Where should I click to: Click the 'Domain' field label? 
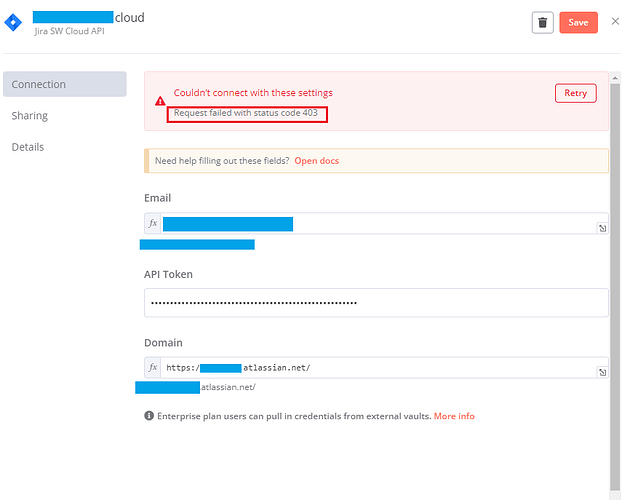point(163,343)
